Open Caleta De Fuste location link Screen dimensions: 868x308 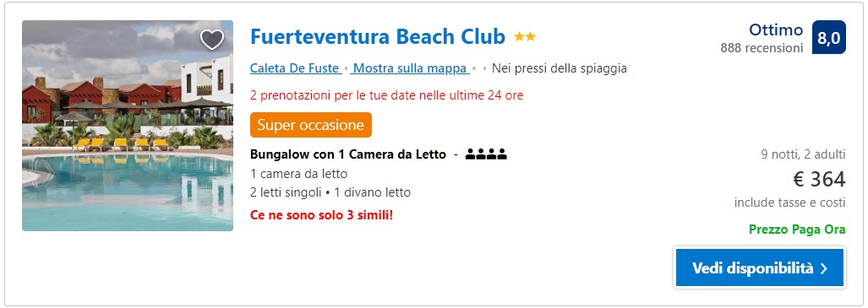point(295,68)
